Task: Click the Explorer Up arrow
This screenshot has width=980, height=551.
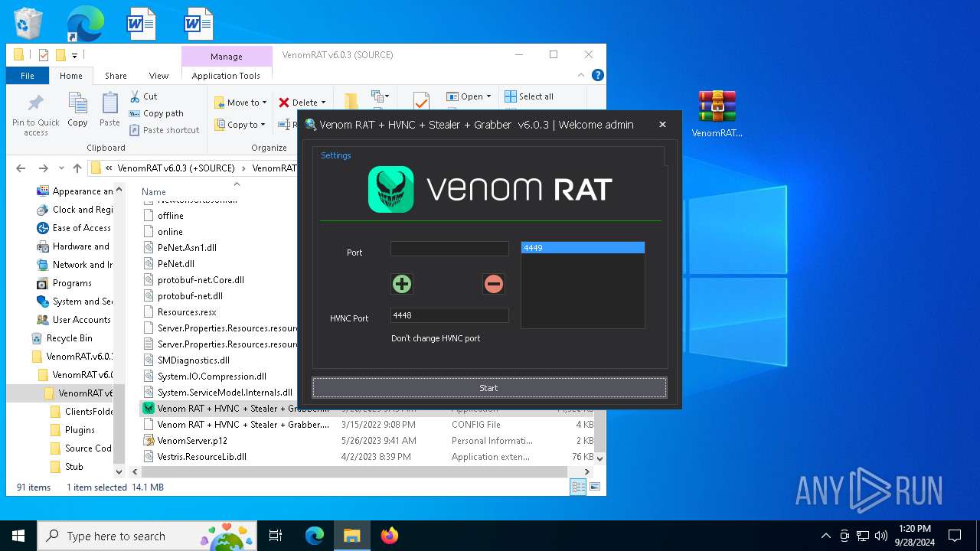Action: (77, 168)
